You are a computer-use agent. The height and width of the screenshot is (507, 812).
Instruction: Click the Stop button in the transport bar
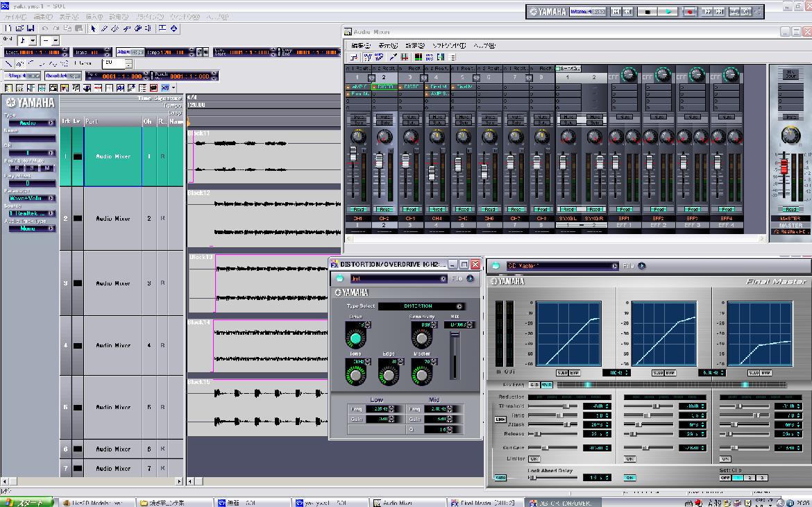coord(648,12)
